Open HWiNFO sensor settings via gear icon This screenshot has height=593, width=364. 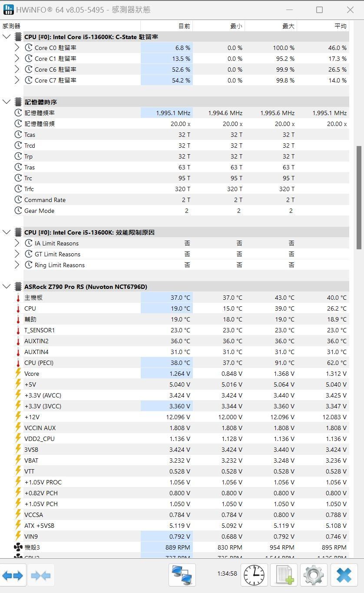[x=313, y=575]
